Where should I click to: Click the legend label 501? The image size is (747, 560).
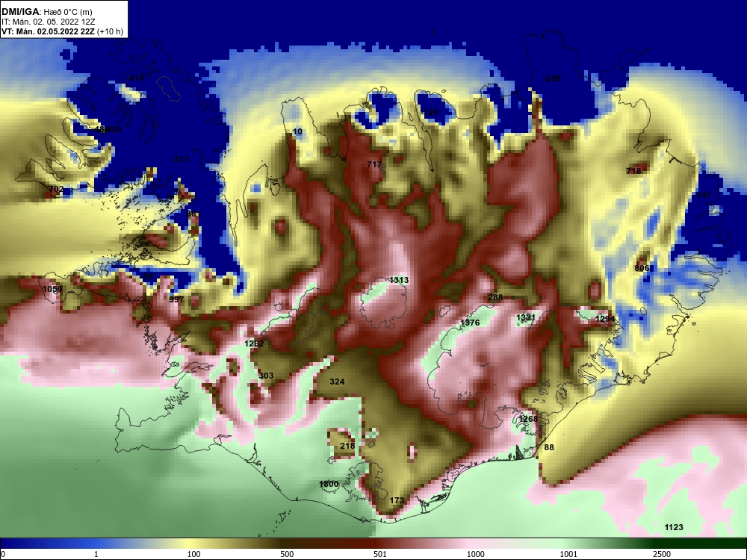coord(379,554)
